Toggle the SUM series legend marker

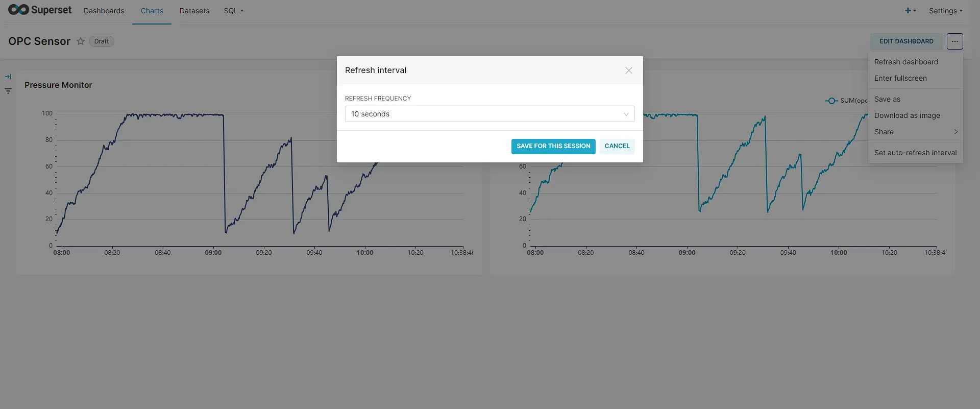(x=831, y=101)
